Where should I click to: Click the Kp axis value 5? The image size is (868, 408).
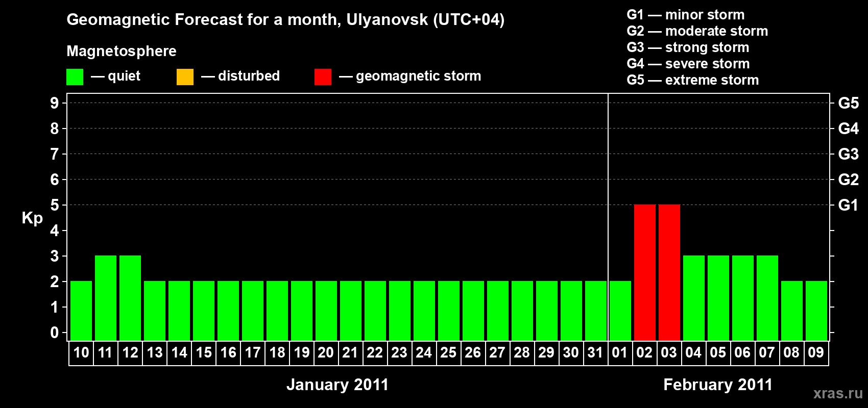point(55,205)
